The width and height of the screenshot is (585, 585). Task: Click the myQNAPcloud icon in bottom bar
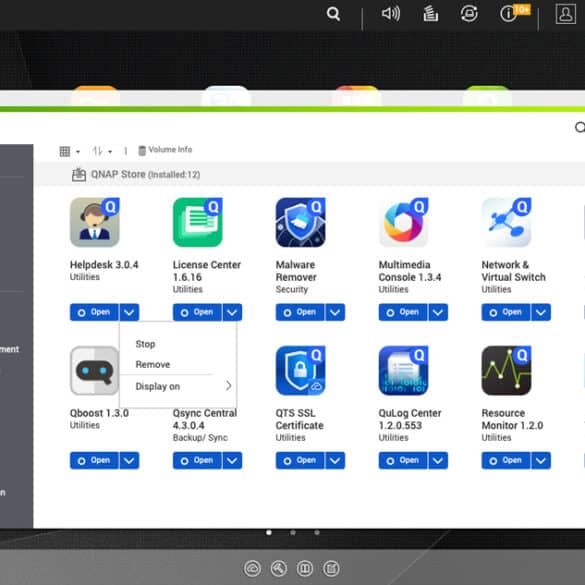(x=252, y=569)
